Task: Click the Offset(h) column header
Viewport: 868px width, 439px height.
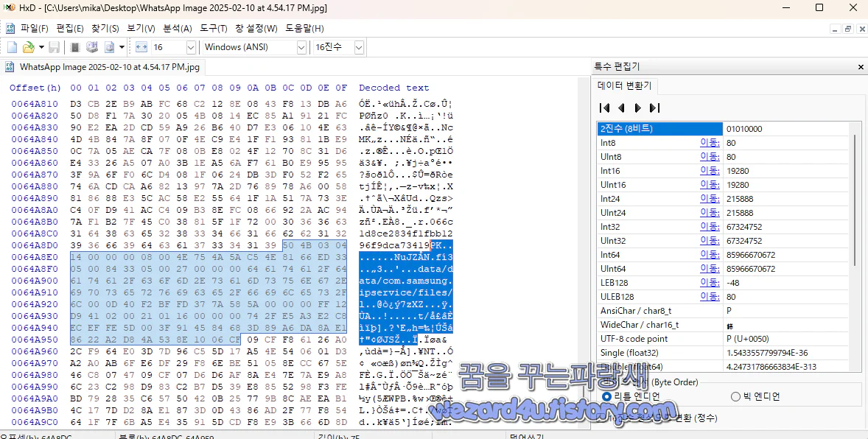Action: click(35, 88)
